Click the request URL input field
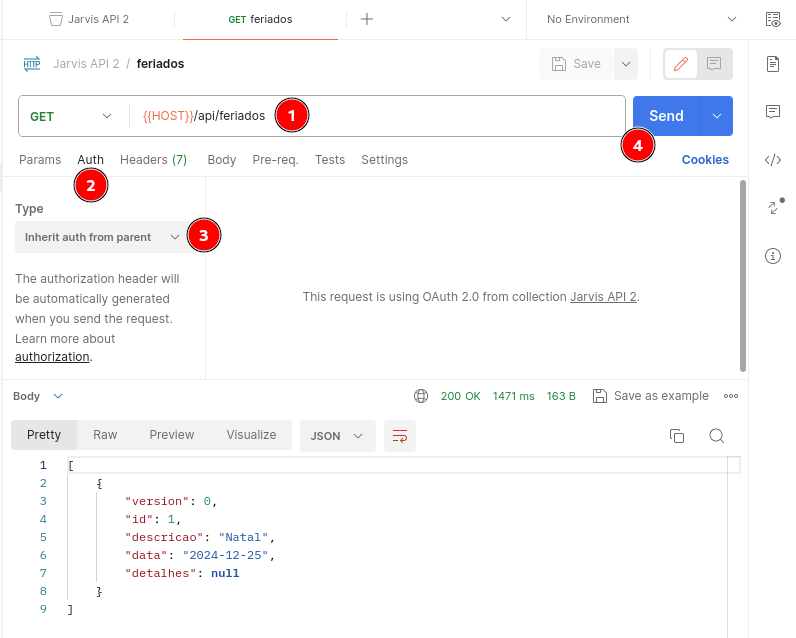The image size is (796, 638). pos(376,116)
